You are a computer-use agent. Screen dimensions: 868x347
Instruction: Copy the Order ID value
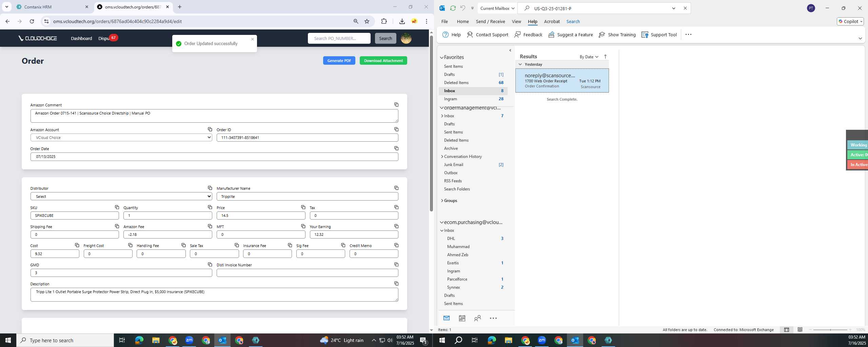click(x=396, y=129)
